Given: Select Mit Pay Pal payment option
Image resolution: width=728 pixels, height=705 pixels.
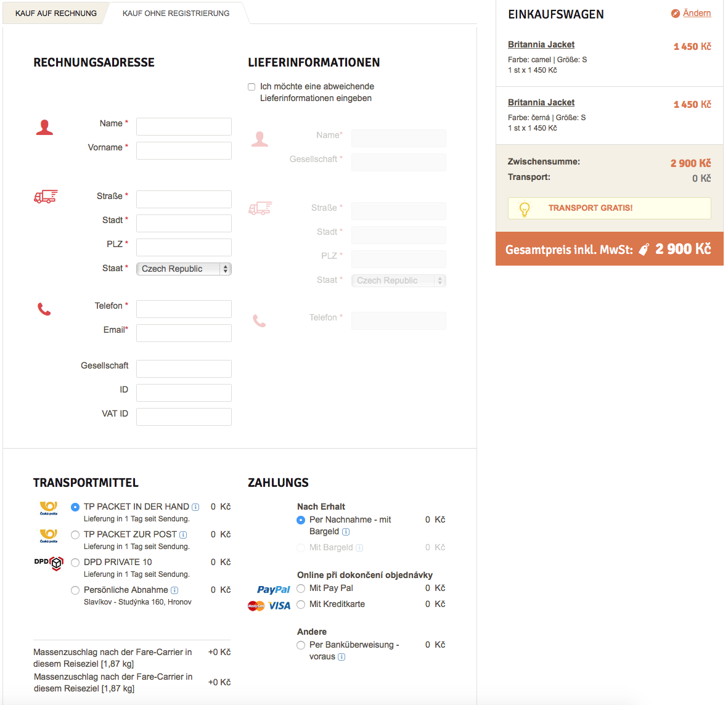Looking at the screenshot, I should point(301,589).
